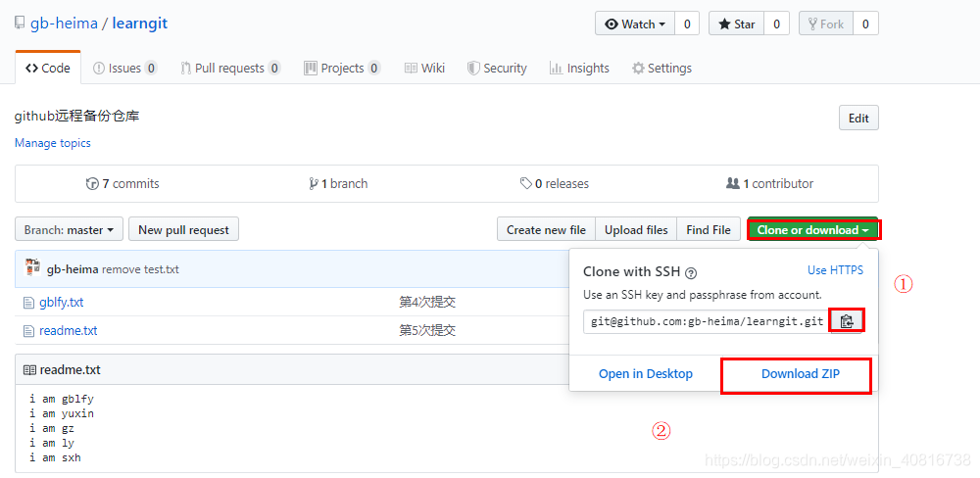Open the Projects tab
The width and height of the screenshot is (980, 478).
(342, 69)
